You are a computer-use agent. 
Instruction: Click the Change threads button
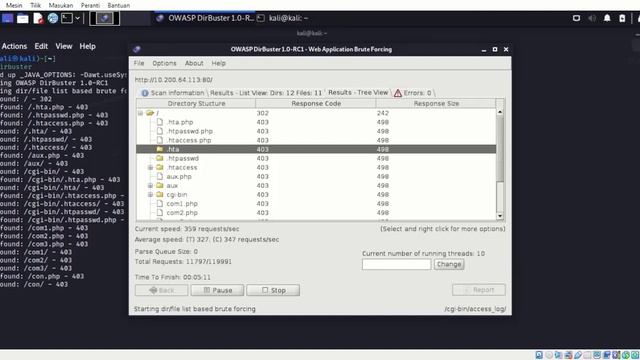coord(449,264)
